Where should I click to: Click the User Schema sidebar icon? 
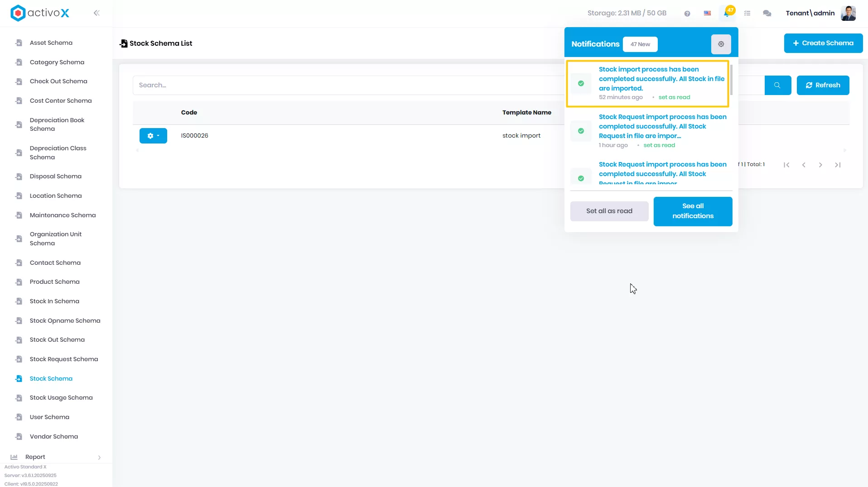pos(19,417)
